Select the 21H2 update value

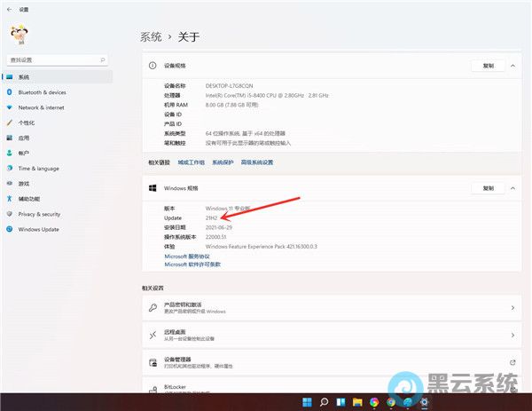point(211,218)
